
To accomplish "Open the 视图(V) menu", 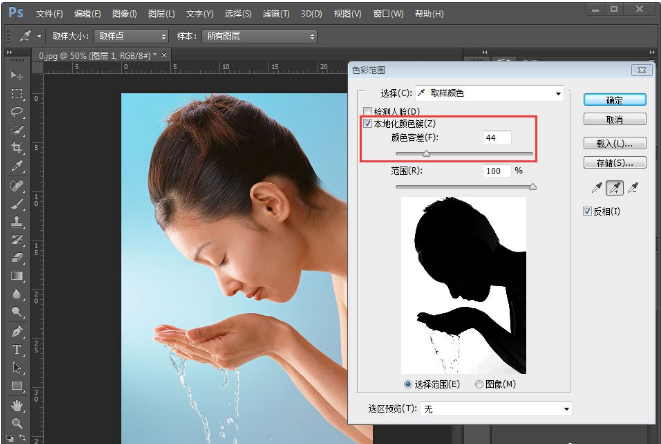I will tap(347, 13).
